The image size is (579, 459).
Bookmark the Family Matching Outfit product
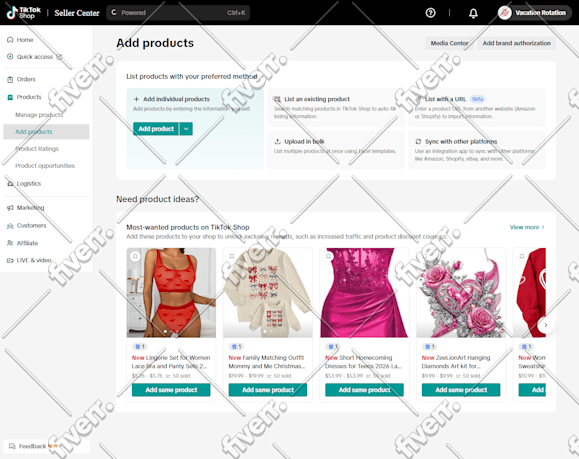click(x=232, y=256)
